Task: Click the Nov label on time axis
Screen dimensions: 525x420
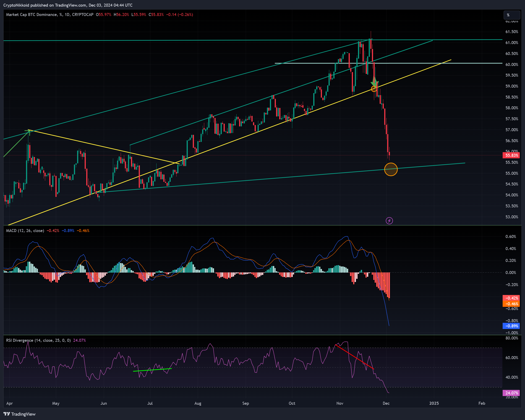Action: pos(340,403)
